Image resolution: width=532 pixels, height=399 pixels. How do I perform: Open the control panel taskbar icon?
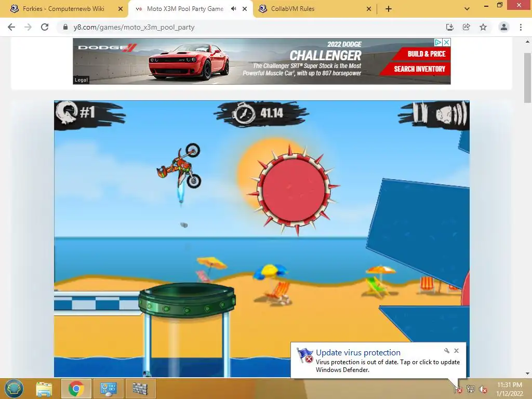108,389
